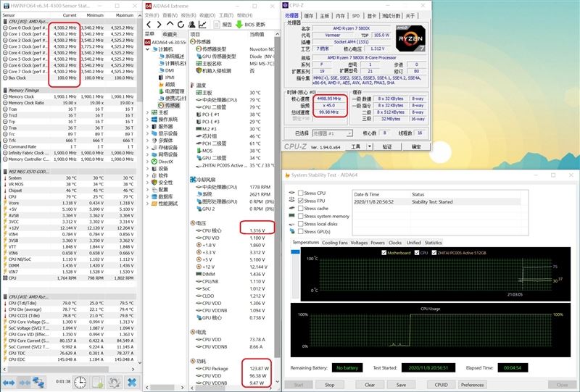Click the user icon in AIDA64 toolbar
580x392 pixels.
pos(191,25)
